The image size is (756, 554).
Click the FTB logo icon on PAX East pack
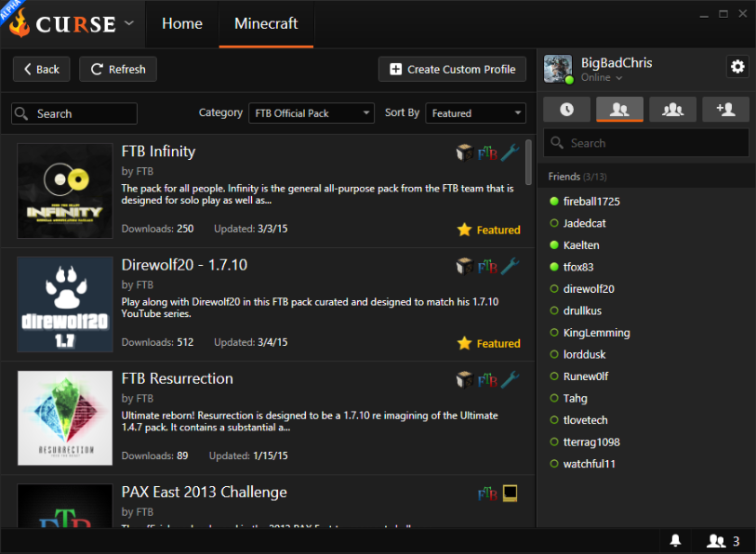tap(487, 495)
